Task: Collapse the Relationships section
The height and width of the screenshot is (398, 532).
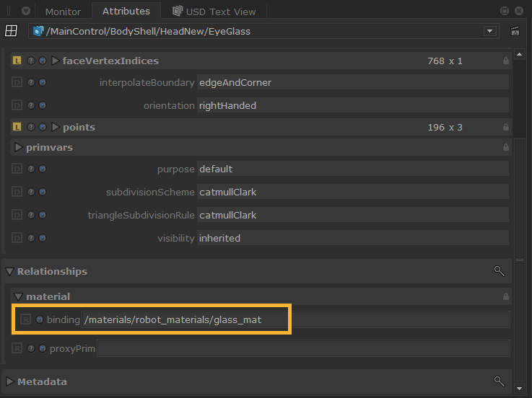Action: tap(9, 272)
